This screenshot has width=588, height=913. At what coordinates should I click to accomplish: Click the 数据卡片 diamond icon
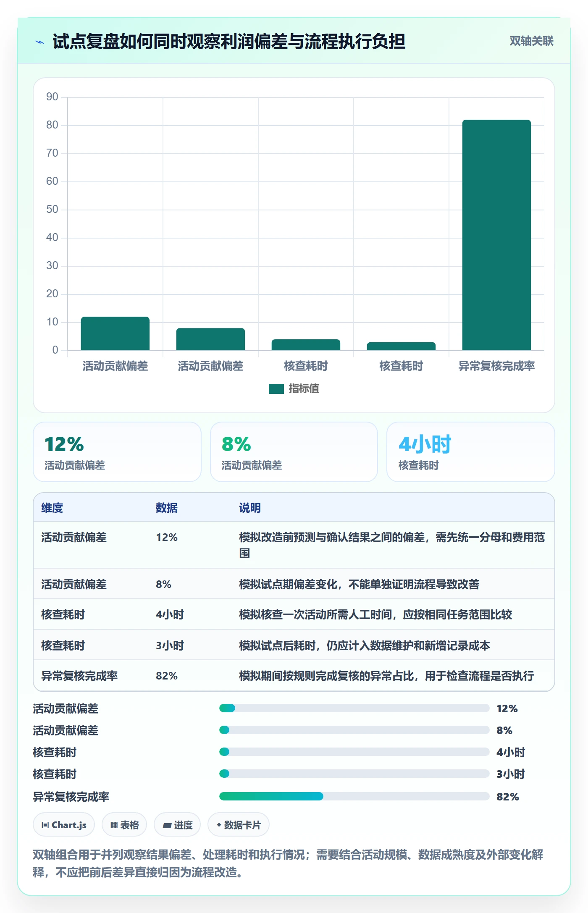pyautogui.click(x=219, y=825)
